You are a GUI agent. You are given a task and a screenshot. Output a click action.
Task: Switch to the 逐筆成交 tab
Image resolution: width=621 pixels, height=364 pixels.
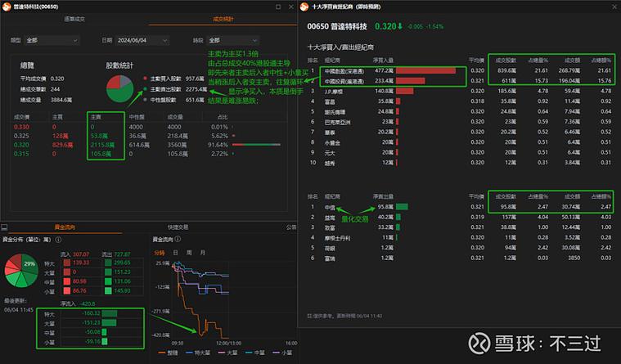coord(74,19)
